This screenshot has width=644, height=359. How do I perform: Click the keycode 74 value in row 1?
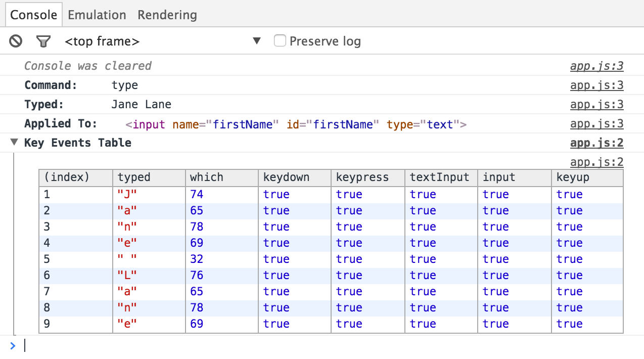click(x=197, y=194)
